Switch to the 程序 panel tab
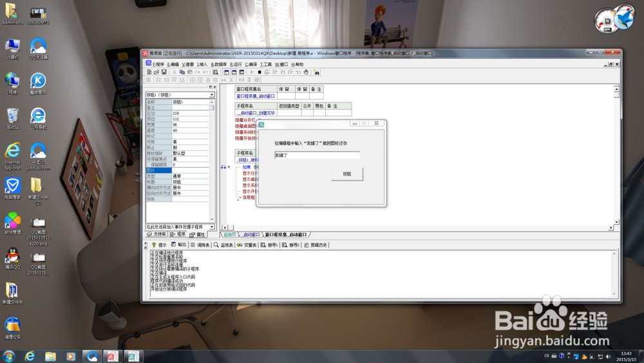Viewport: 644px width, 363px height. click(178, 234)
